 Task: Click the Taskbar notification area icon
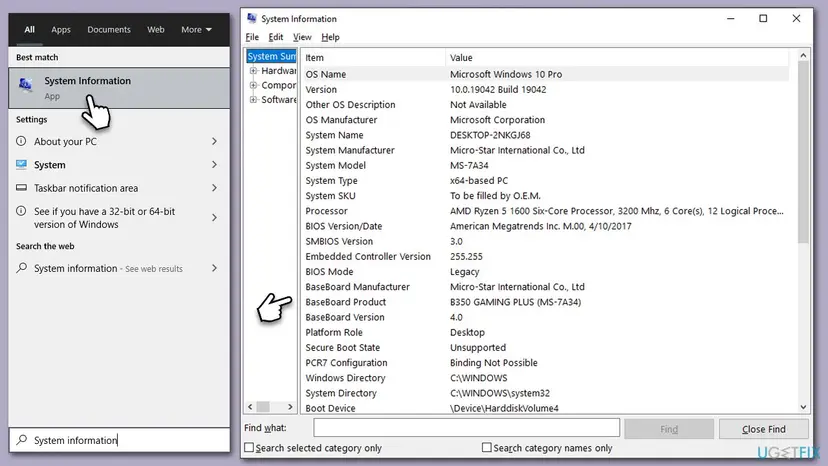(x=21, y=188)
